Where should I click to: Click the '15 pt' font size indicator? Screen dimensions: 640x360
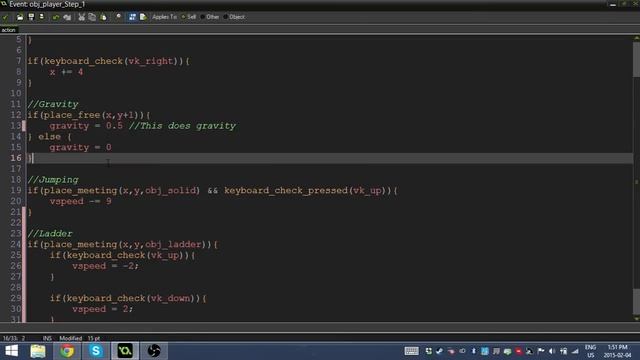point(93,338)
